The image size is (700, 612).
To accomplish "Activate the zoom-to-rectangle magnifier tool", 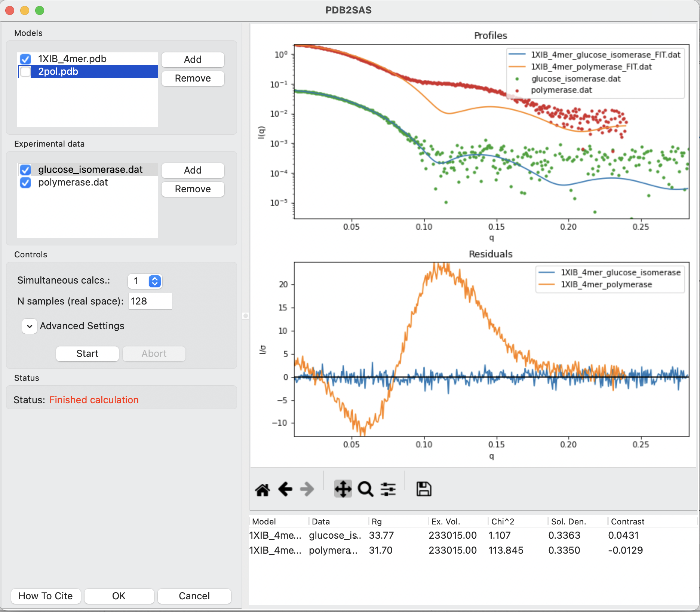I will 365,489.
